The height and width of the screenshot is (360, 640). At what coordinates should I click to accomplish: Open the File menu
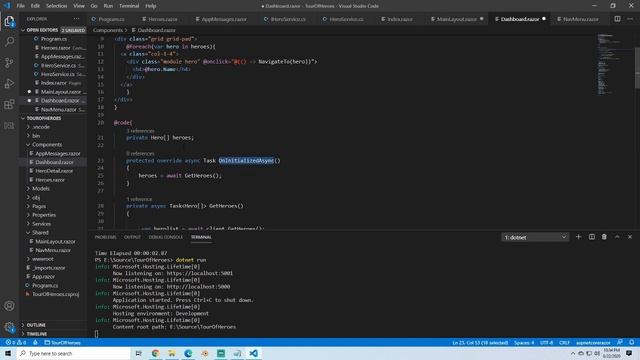[x=21, y=6]
